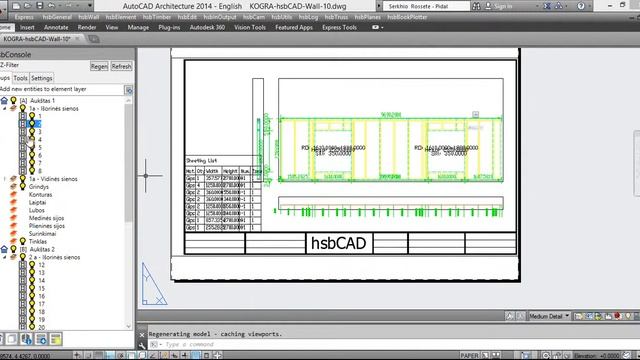The height and width of the screenshot is (360, 640).
Task: Click the new drawing tab icon
Action: (x=93, y=39)
